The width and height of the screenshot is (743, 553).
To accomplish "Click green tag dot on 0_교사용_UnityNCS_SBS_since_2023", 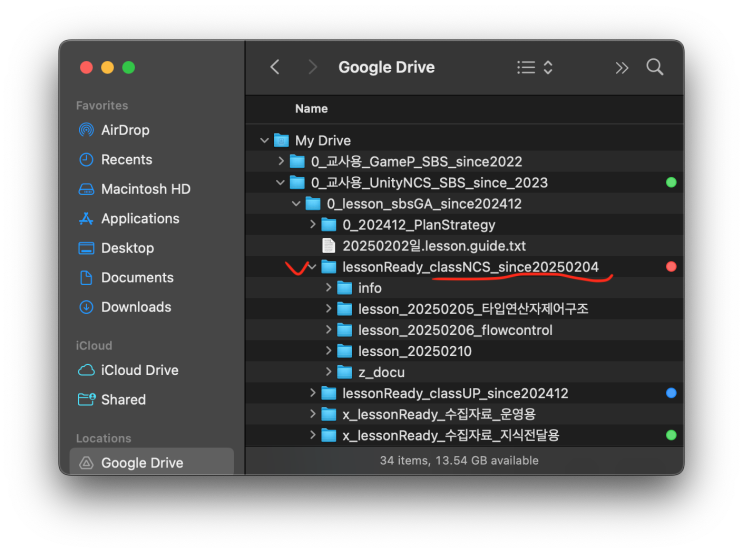I will 671,182.
